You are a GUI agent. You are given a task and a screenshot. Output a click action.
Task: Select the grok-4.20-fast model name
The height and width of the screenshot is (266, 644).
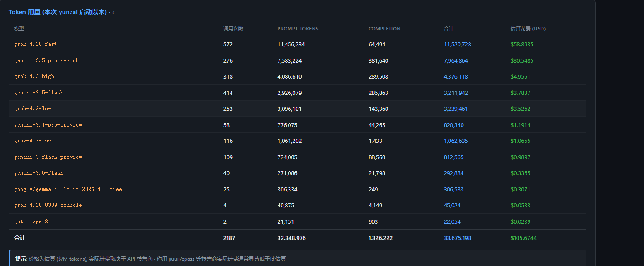tap(35, 44)
